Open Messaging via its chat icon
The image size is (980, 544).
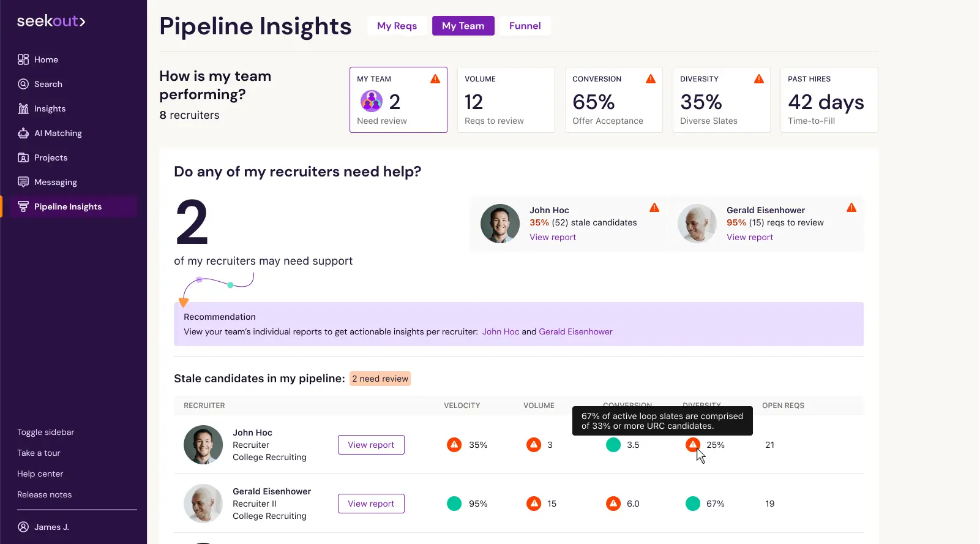[23, 182]
